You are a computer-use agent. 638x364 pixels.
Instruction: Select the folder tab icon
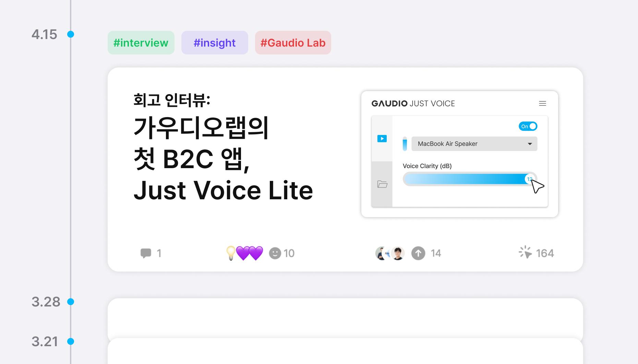pyautogui.click(x=382, y=184)
